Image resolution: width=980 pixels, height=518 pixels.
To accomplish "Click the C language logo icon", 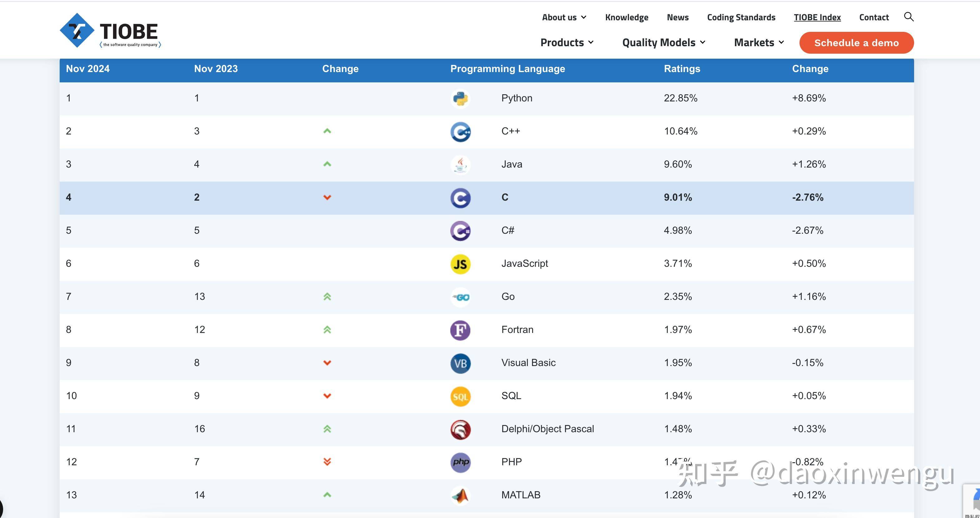I will (x=460, y=198).
